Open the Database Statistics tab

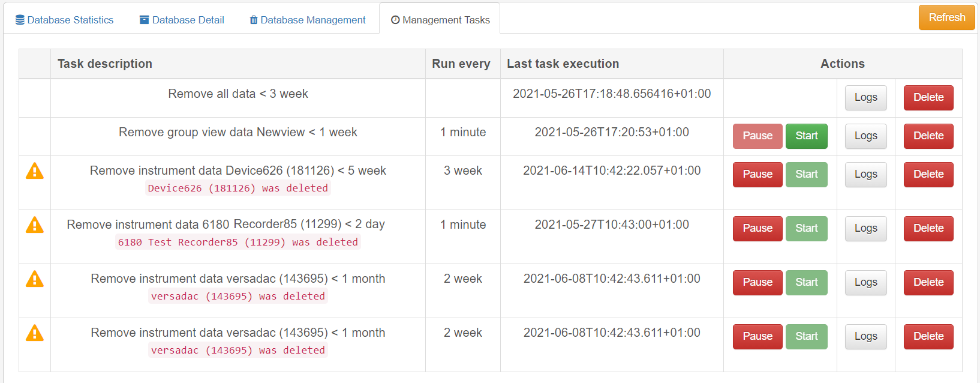(x=65, y=20)
